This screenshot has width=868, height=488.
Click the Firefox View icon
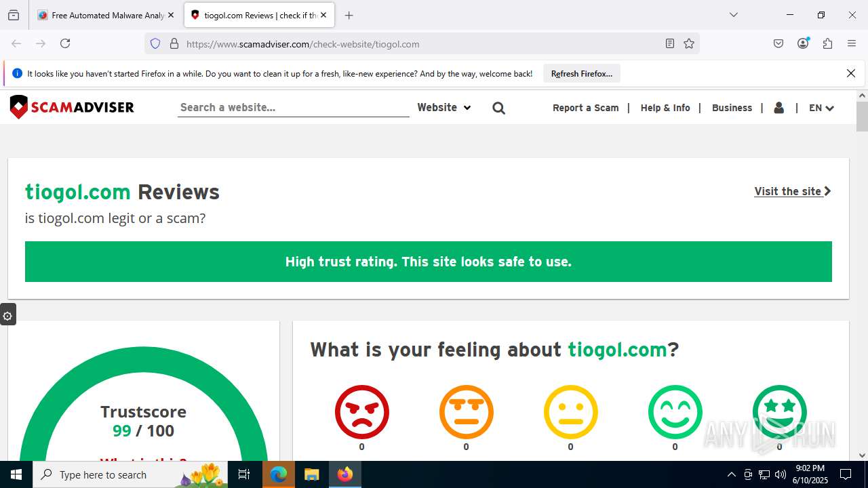click(14, 15)
